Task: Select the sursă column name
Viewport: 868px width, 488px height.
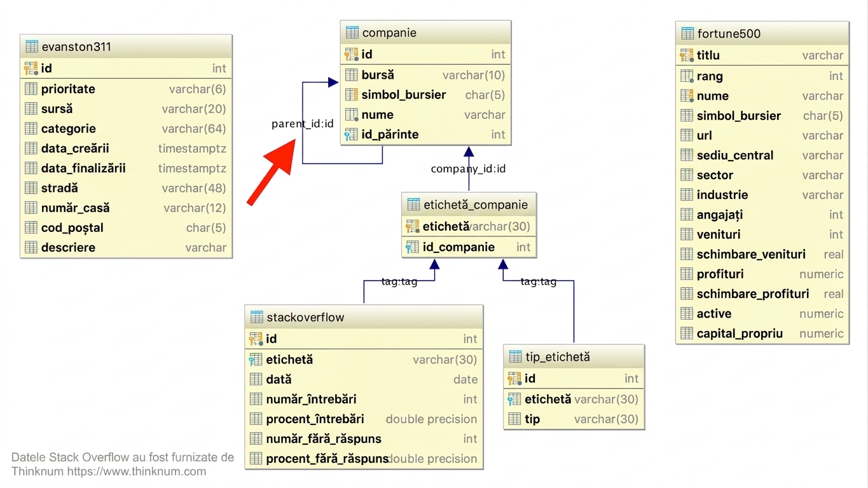Action: click(57, 109)
